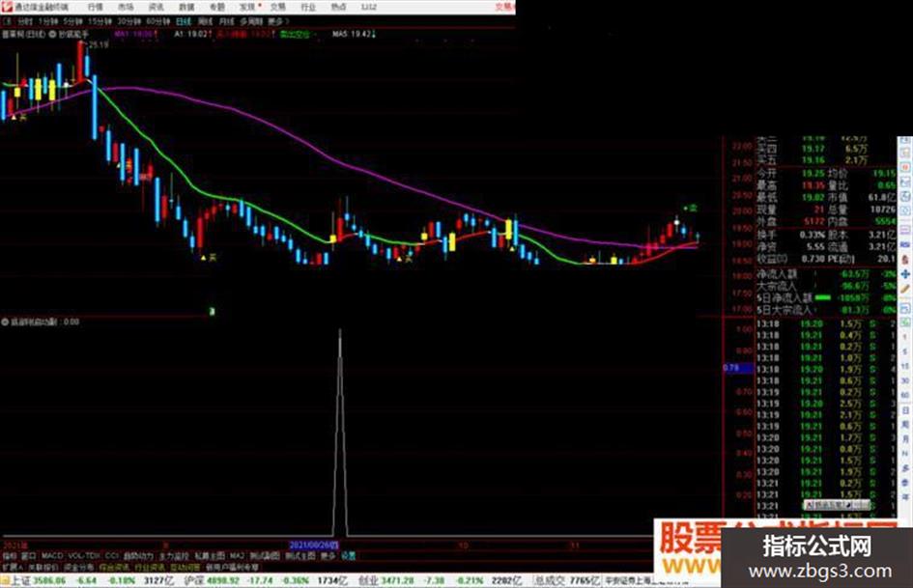The image size is (913, 588).
Task: Select the VOL-TDX indicator tab
Action: pyautogui.click(x=84, y=556)
